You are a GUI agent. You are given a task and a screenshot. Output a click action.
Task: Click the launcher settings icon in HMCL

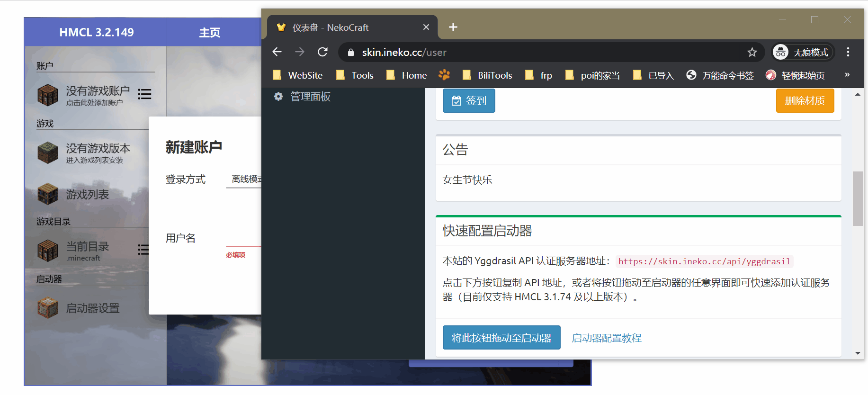48,308
